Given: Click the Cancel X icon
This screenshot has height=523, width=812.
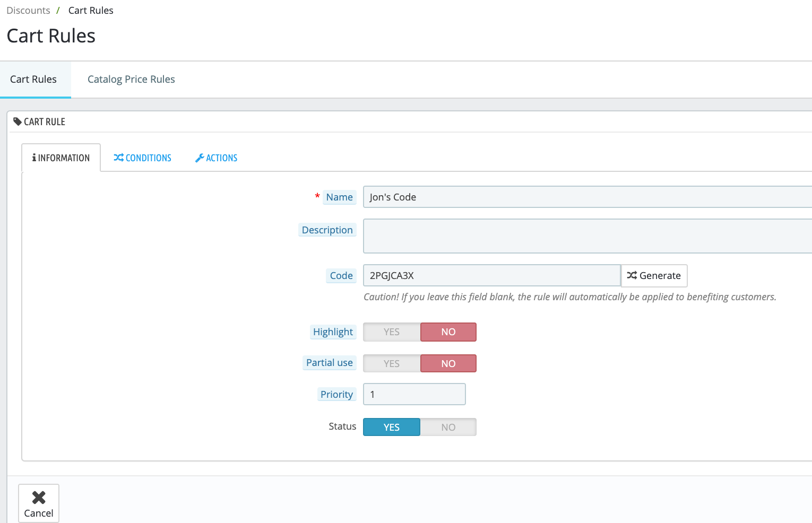Looking at the screenshot, I should pyautogui.click(x=39, y=497).
